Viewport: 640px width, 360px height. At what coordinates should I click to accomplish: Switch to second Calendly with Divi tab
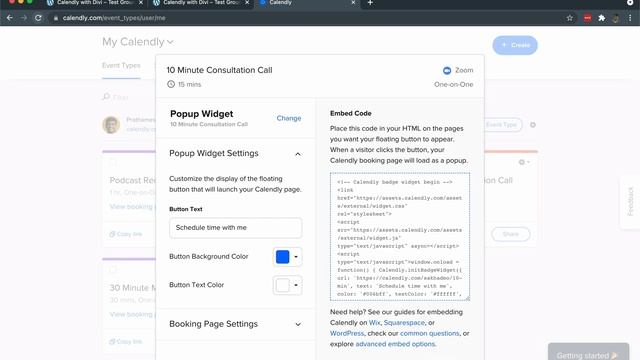click(x=201, y=3)
